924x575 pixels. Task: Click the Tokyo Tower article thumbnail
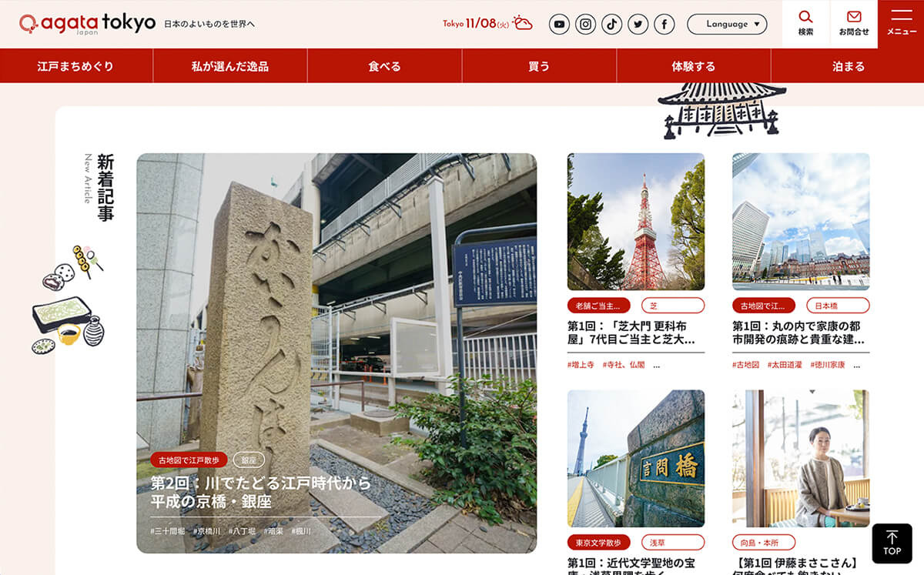pos(635,222)
